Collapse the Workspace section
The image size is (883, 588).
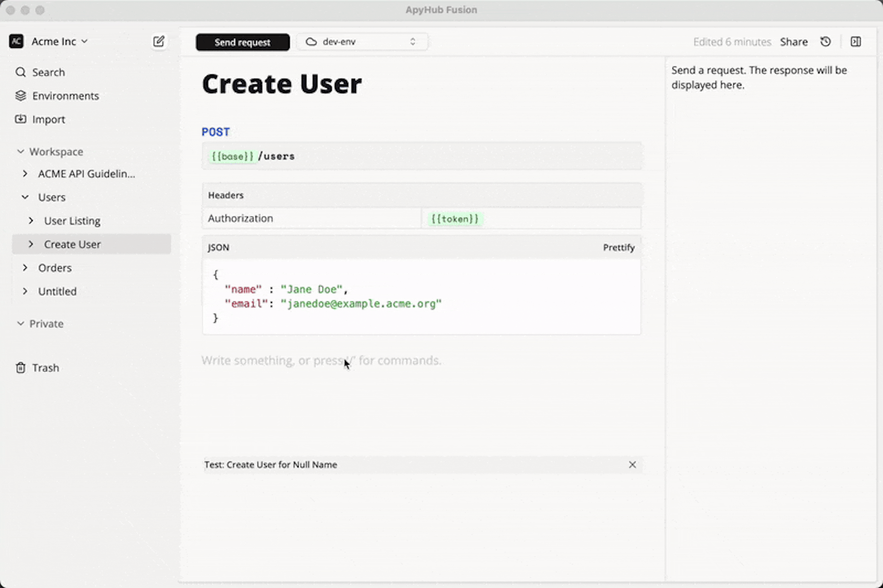[20, 151]
